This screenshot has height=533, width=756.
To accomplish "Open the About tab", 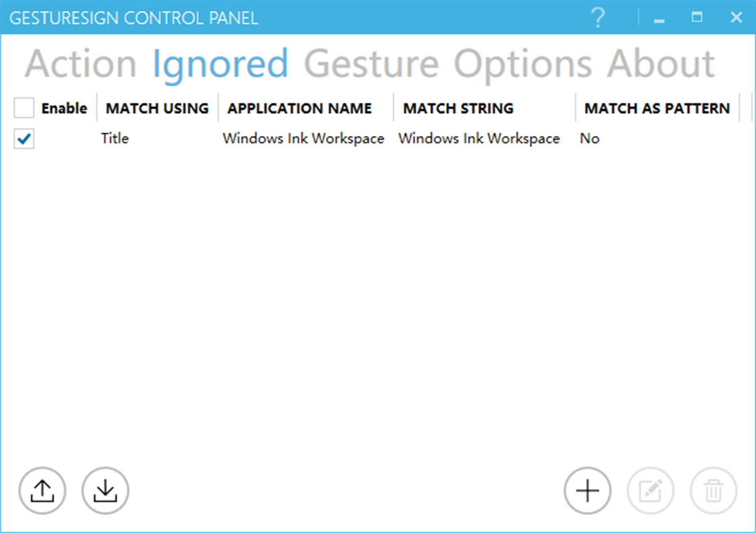I will coord(661,63).
